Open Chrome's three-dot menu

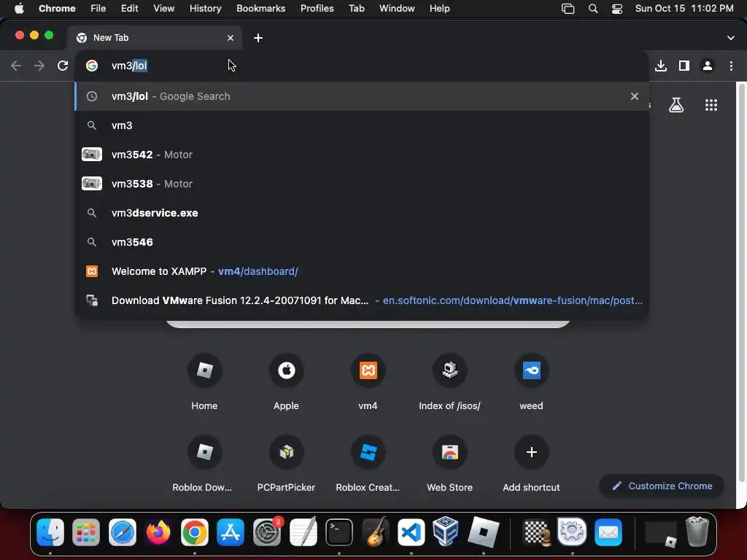pos(731,66)
